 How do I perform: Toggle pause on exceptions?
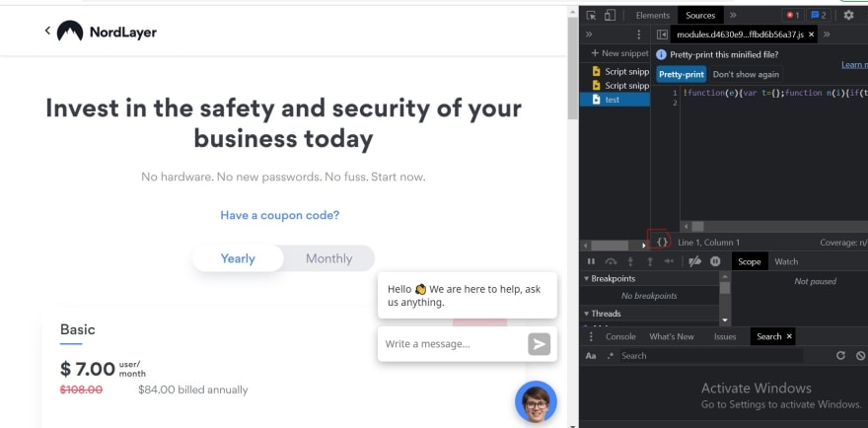[x=715, y=261]
